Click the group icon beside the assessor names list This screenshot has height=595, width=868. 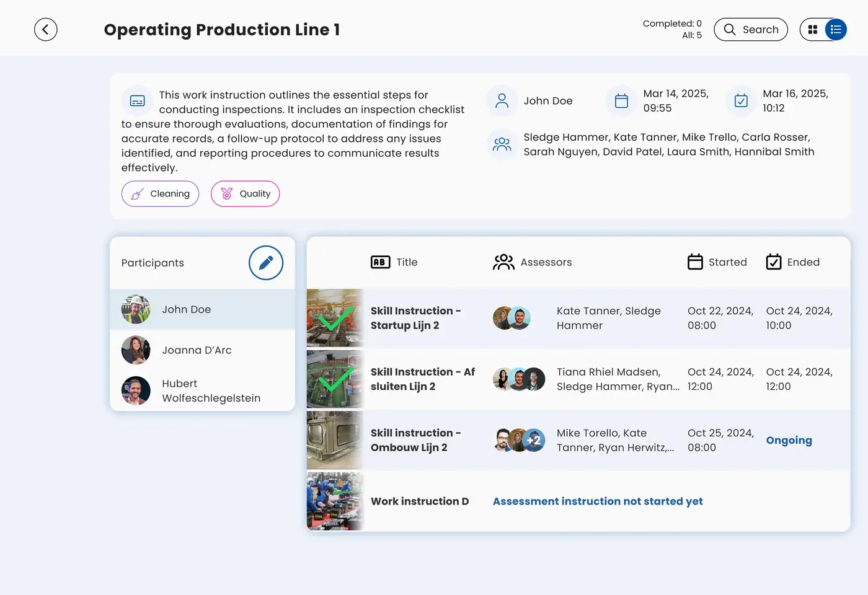point(502,144)
